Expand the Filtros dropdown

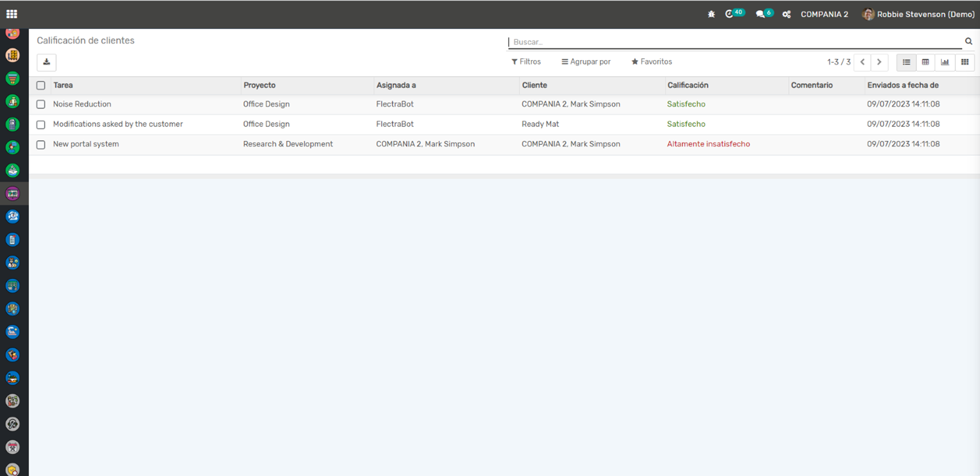pos(526,62)
